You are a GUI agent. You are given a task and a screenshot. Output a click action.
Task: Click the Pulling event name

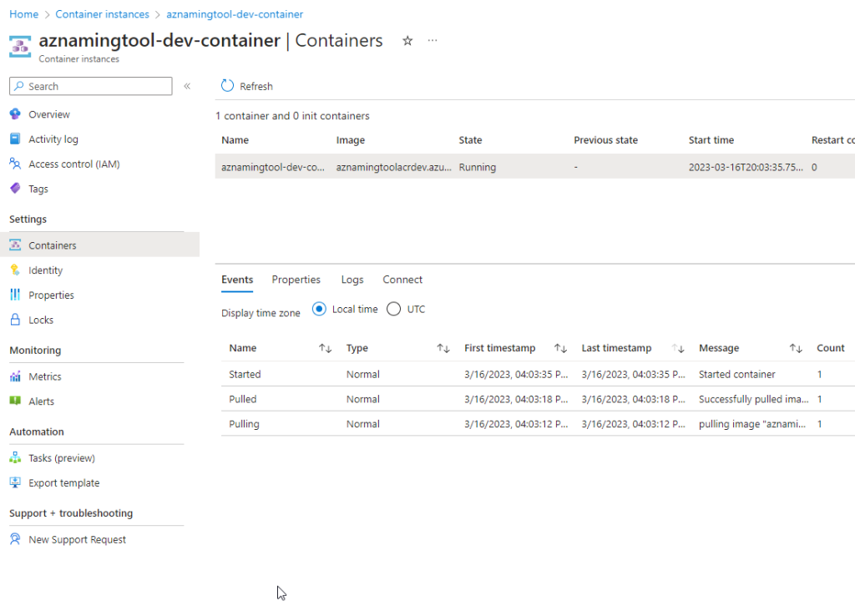coord(245,424)
